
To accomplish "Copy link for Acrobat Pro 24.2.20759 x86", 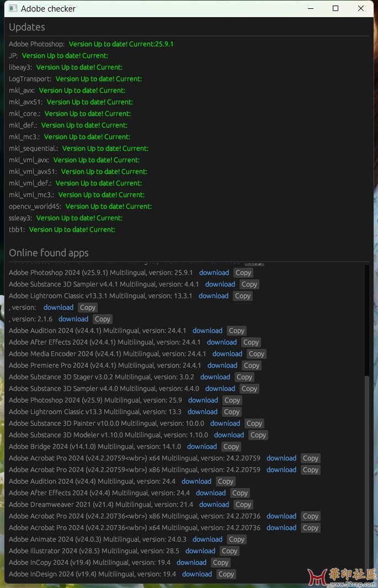I will (x=311, y=470).
